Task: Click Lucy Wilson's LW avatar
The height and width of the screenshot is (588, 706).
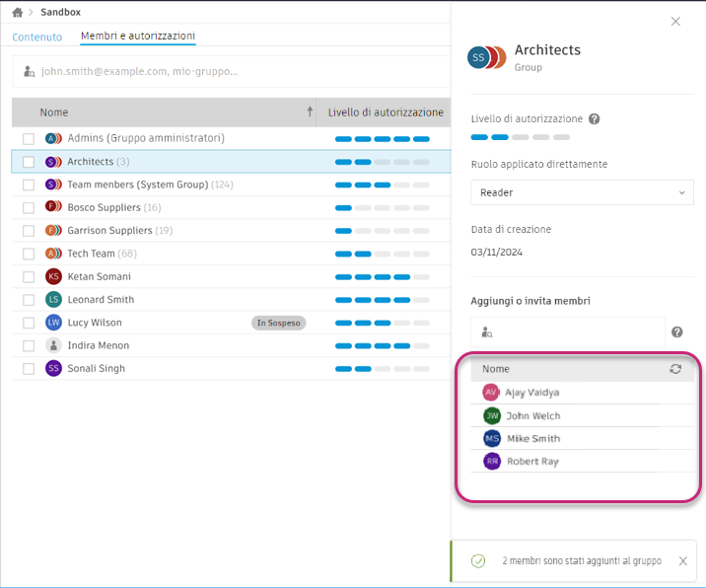Action: (53, 323)
